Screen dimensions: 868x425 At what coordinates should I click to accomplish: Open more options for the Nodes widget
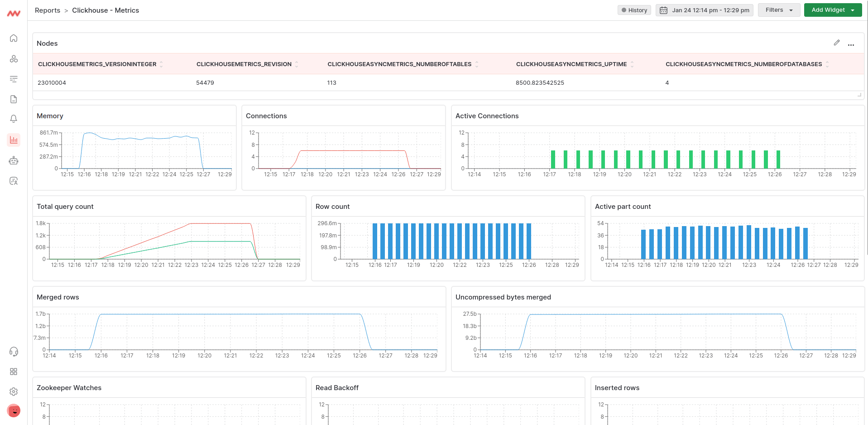coord(851,44)
